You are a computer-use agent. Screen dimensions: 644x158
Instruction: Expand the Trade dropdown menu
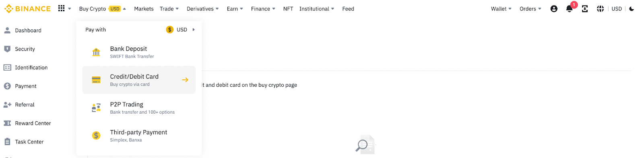pos(169,9)
